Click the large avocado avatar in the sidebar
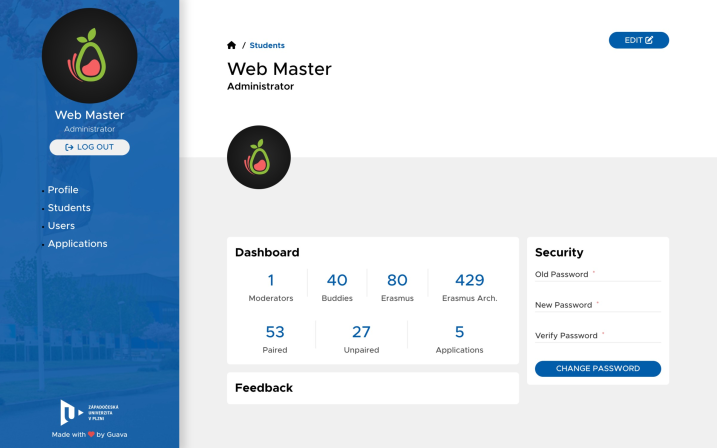Viewport: 717px width, 448px height. [90, 55]
